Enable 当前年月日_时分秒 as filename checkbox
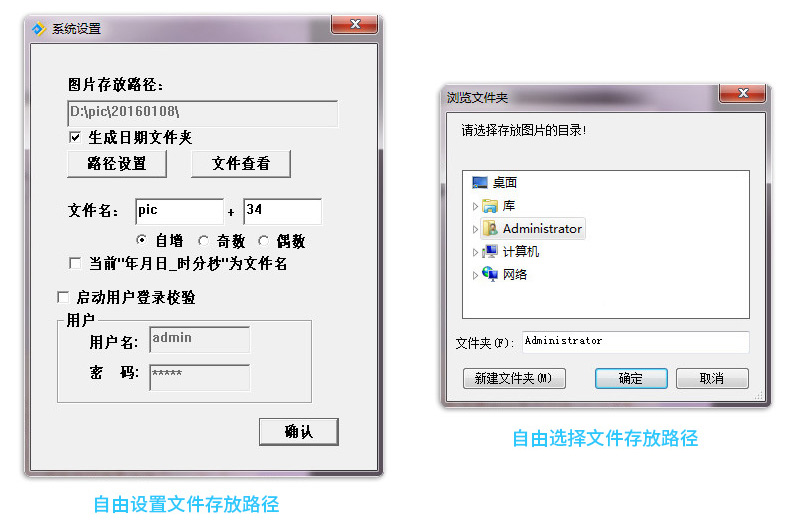Image resolution: width=790 pixels, height=530 pixels. point(75,263)
